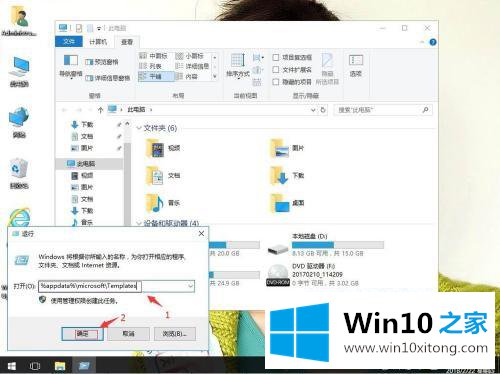Viewport: 500px width, 374px height.
Task: Click the Refresh button beside address bar
Action: pos(323,110)
